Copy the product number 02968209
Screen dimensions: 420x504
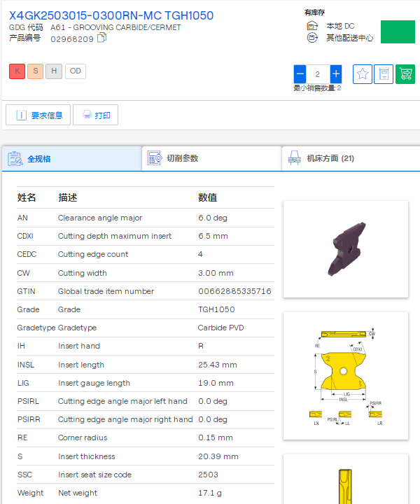101,38
